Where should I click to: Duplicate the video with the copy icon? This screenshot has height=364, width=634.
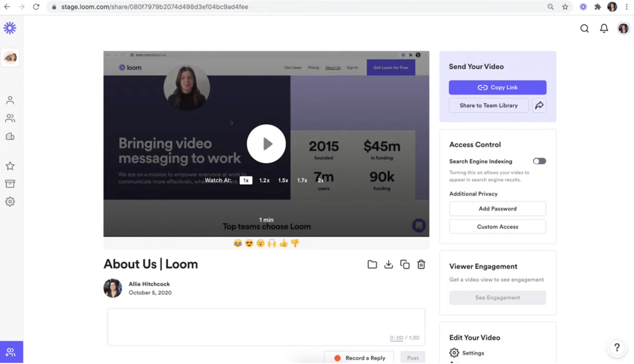coord(405,264)
